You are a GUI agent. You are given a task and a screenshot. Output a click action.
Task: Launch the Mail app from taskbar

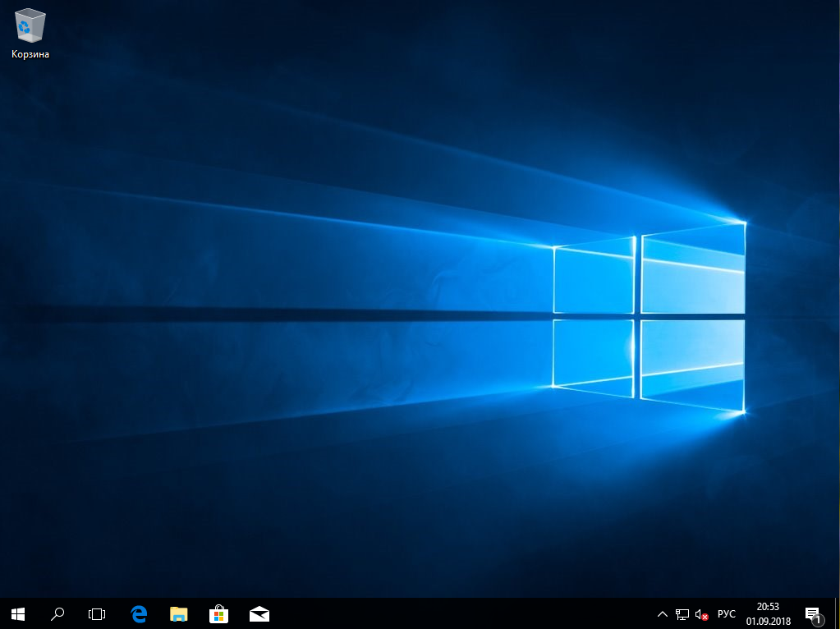pyautogui.click(x=259, y=613)
